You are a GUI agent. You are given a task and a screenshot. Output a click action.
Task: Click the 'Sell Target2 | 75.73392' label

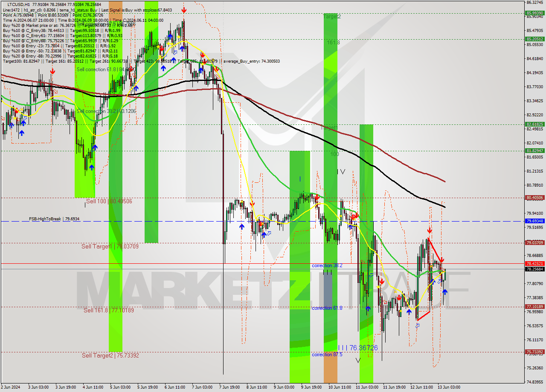point(110,355)
